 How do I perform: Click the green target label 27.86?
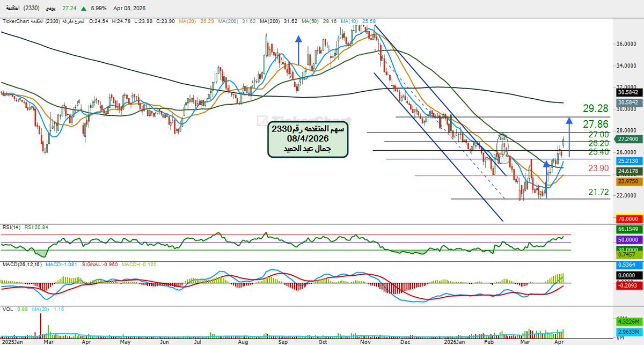click(597, 124)
